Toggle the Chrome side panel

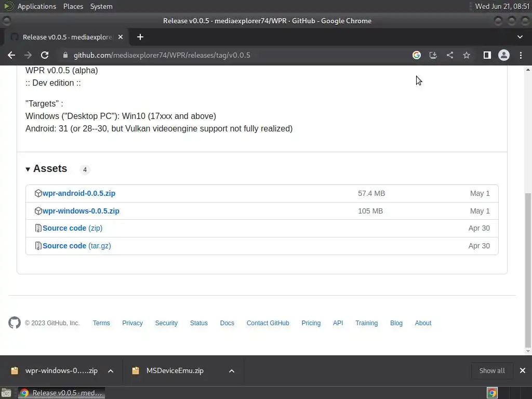click(x=487, y=55)
